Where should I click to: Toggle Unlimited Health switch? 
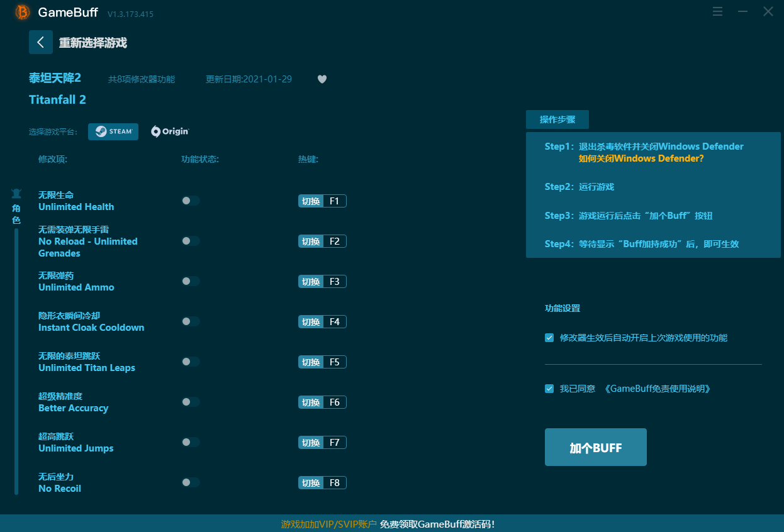point(191,201)
